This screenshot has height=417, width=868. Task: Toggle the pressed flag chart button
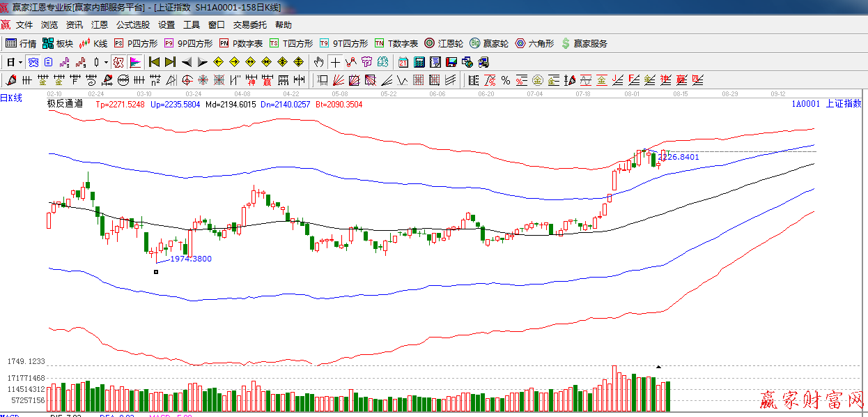tap(134, 62)
